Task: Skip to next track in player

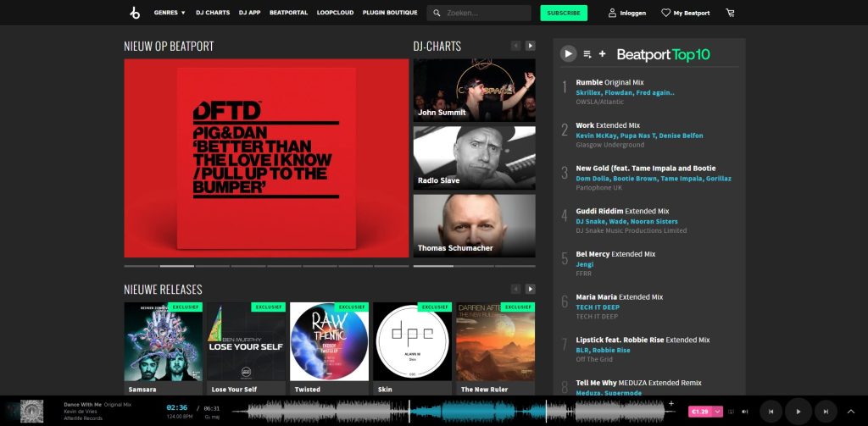Action: [826, 412]
